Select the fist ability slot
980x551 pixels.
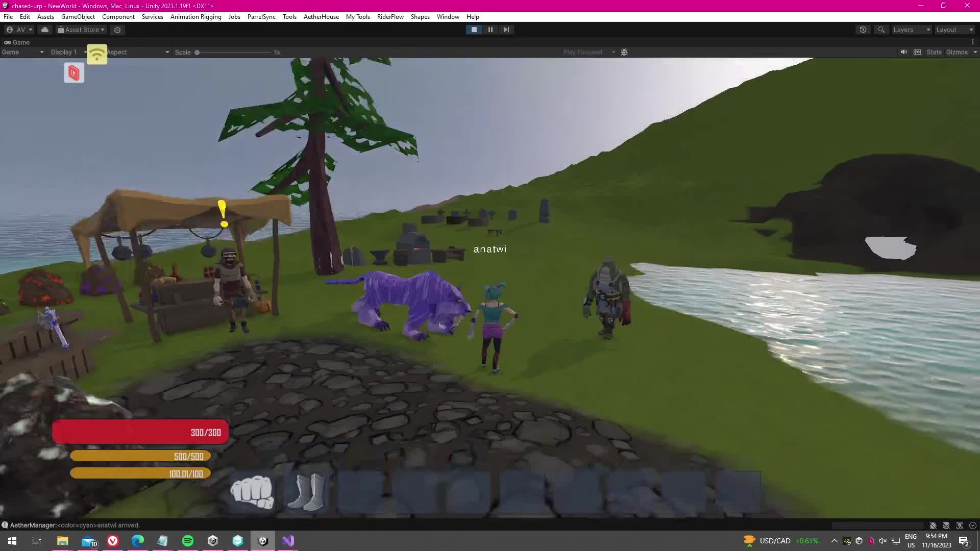pyautogui.click(x=252, y=492)
